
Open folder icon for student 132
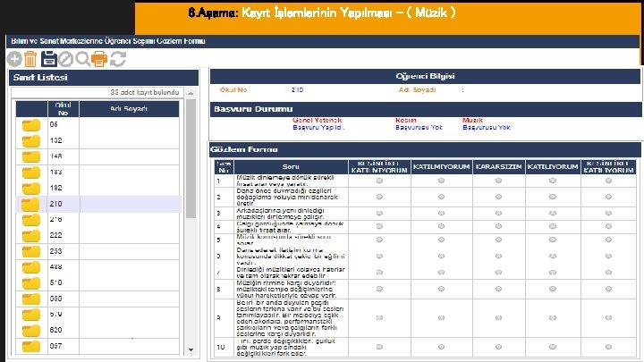click(31, 141)
